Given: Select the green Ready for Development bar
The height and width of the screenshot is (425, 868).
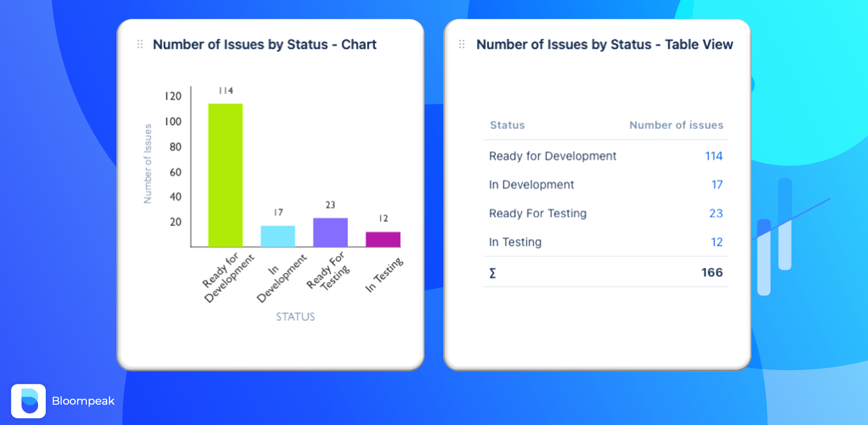Looking at the screenshot, I should 225,175.
